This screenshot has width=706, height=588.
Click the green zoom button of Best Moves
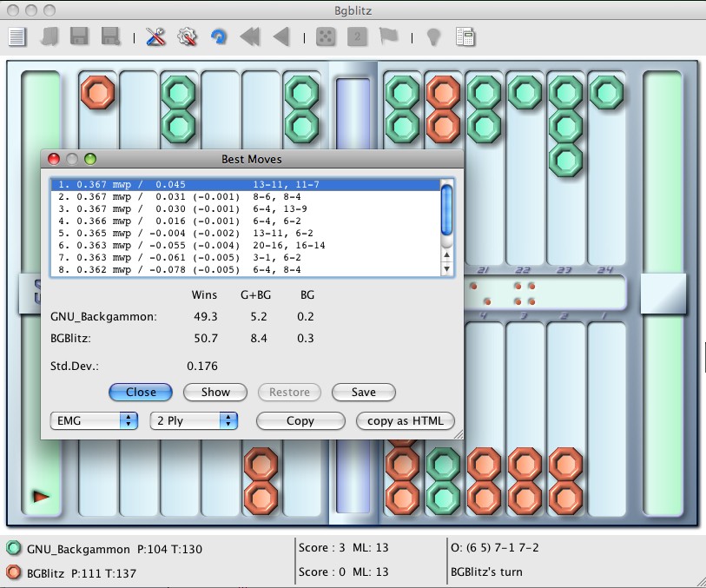coord(90,159)
